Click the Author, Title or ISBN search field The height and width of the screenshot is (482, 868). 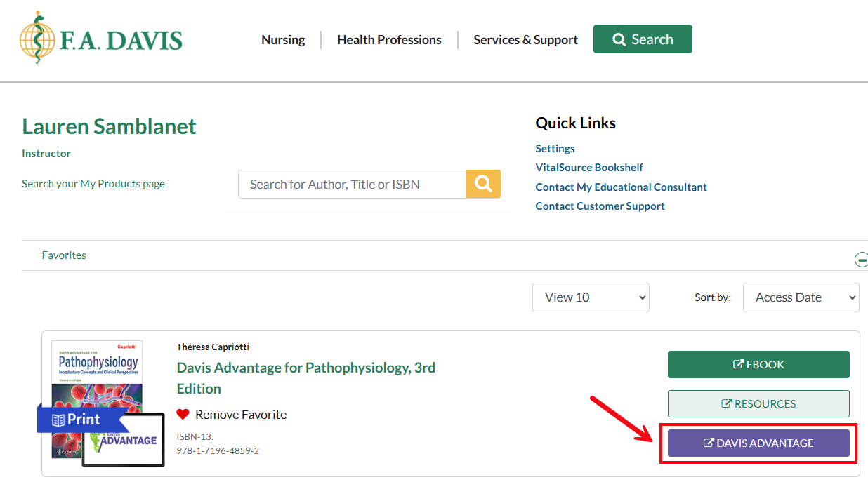pos(352,185)
